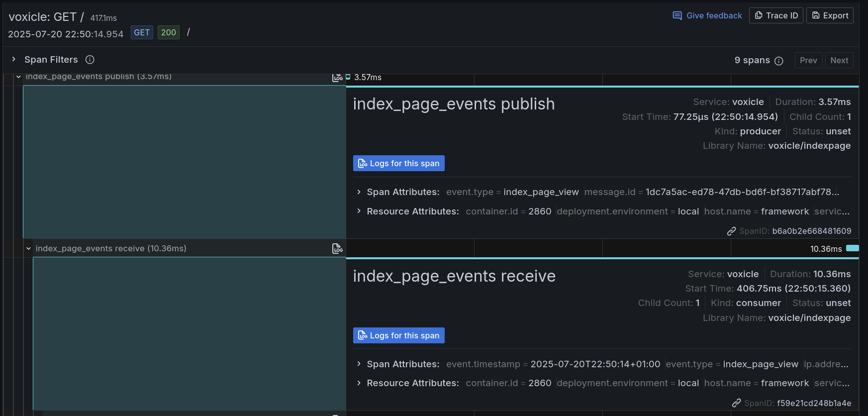
Task: Expand the Span Filters section
Action: click(x=14, y=59)
